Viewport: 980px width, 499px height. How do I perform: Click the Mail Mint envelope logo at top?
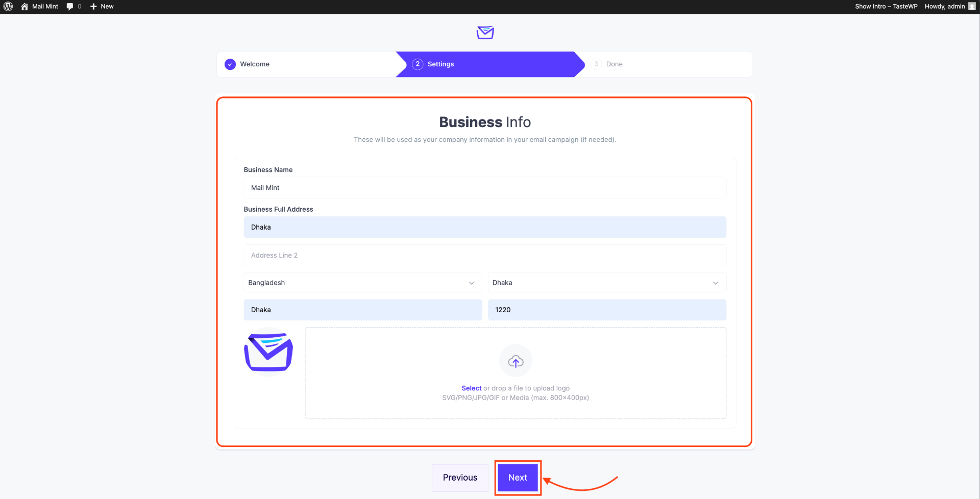click(485, 33)
